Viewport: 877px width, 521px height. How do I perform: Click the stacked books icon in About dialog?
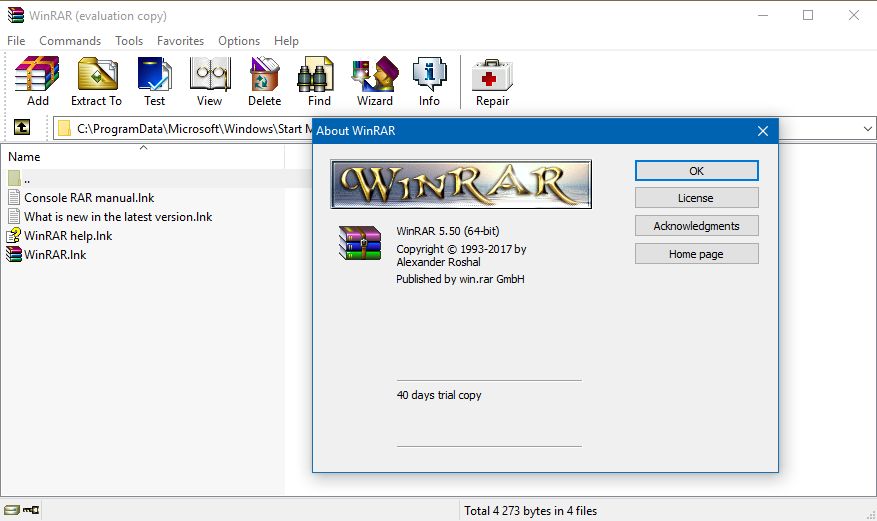click(x=360, y=243)
